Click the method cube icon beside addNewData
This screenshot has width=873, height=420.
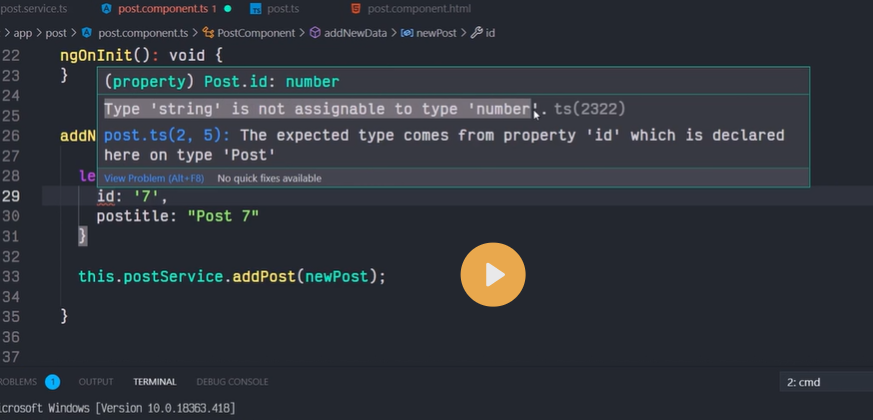coord(315,33)
